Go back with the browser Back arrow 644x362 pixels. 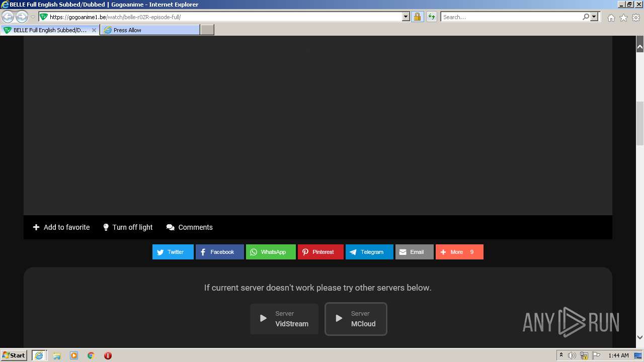(x=8, y=17)
